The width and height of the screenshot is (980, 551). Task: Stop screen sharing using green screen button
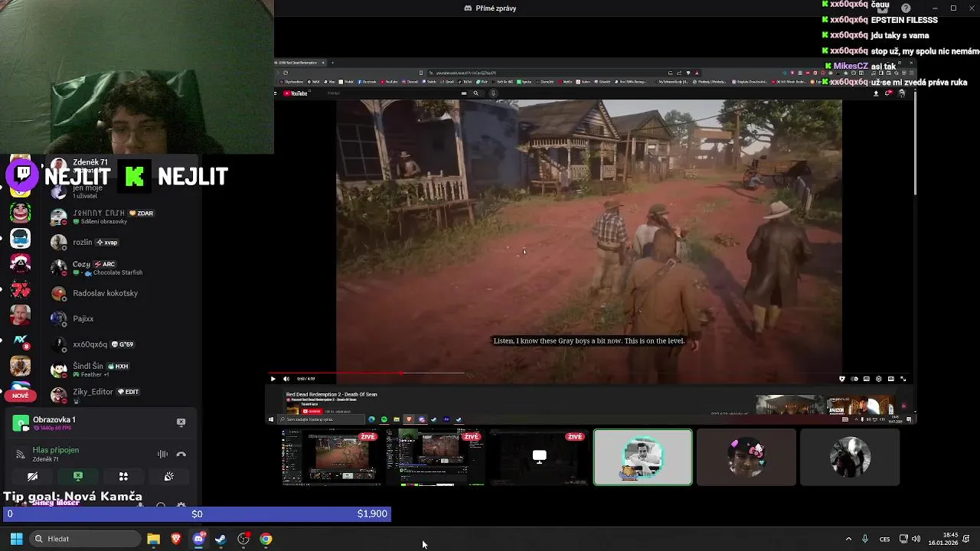click(x=77, y=477)
